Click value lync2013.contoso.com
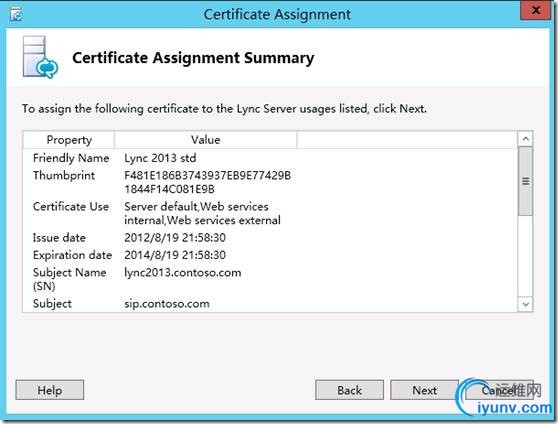558x424 pixels. click(183, 273)
